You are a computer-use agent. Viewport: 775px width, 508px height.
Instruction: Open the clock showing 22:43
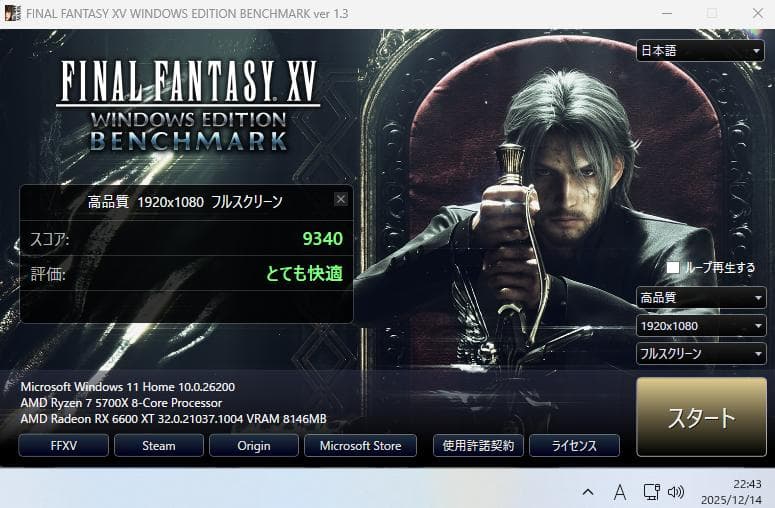click(731, 492)
